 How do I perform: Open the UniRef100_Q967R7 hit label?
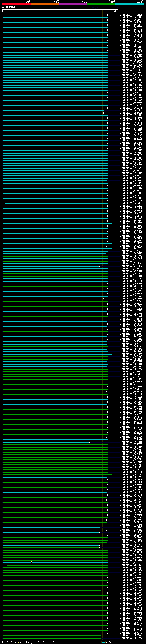coord(131,354)
